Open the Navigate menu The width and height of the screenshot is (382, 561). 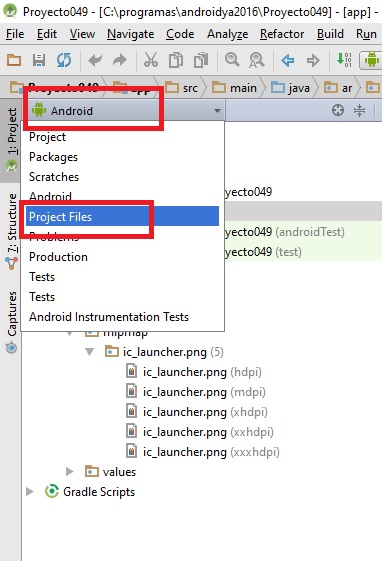[x=131, y=34]
